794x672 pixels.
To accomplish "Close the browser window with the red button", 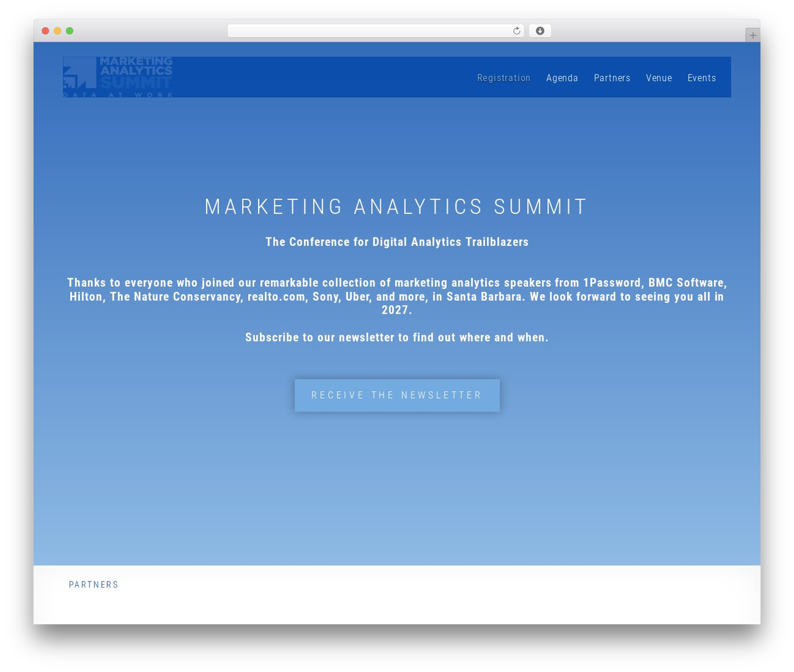I will click(45, 31).
